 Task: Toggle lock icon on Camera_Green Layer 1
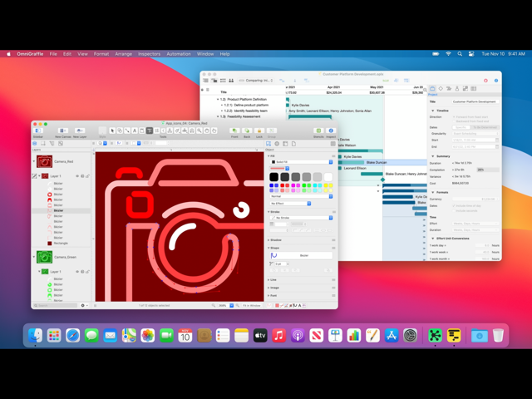point(87,272)
